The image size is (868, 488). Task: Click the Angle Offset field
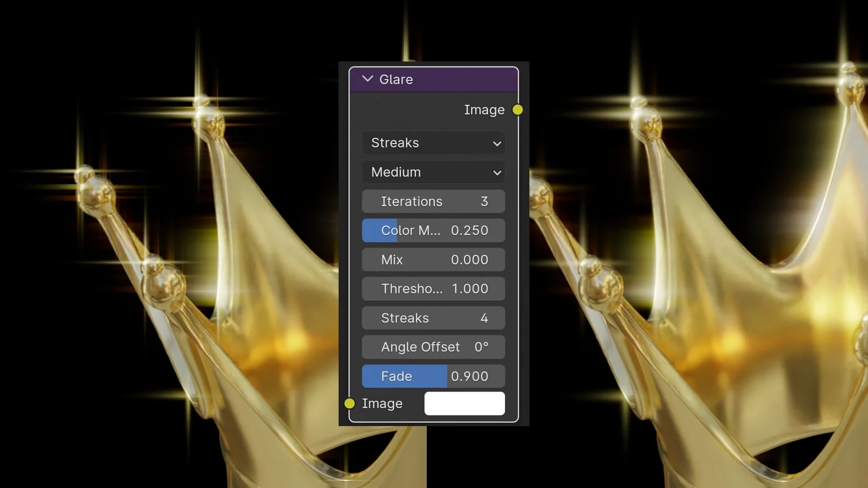click(x=433, y=347)
